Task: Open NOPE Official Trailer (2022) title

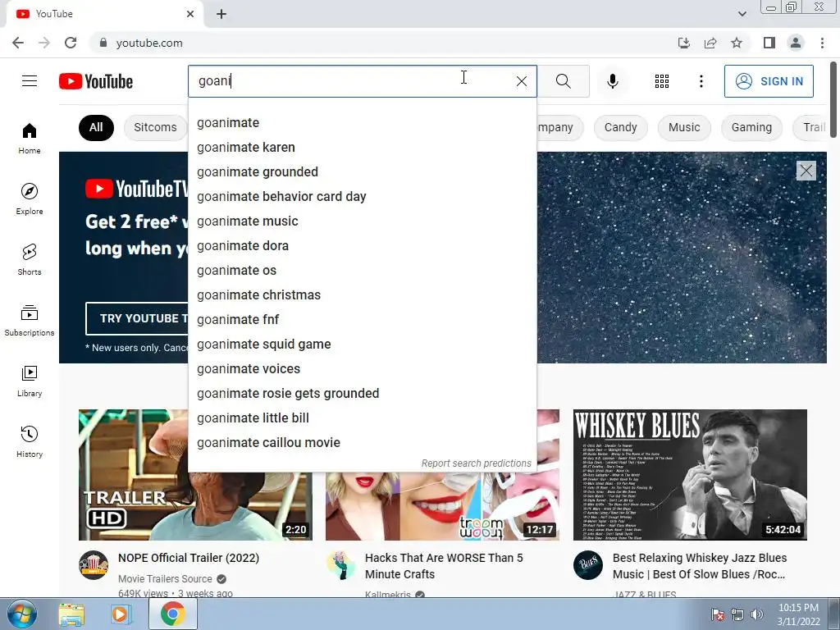Action: pos(189,558)
